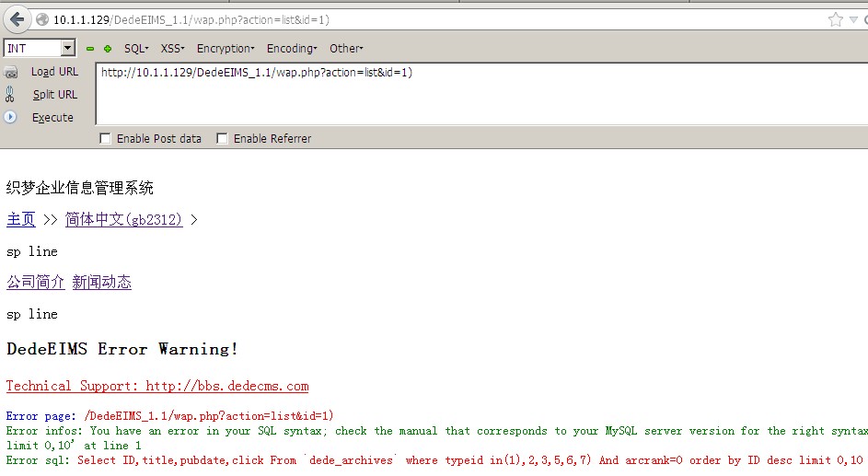Image resolution: width=868 pixels, height=476 pixels.
Task: Click the Split URL button
Action: [x=55, y=95]
